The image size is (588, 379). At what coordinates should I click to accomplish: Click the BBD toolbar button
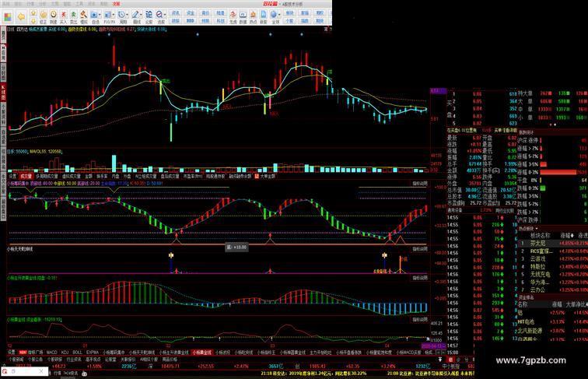(190, 21)
